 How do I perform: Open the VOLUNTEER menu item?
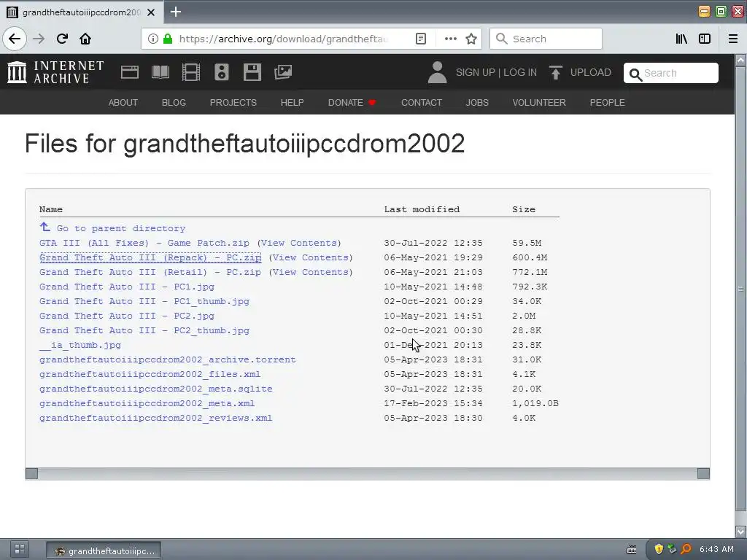click(x=539, y=102)
